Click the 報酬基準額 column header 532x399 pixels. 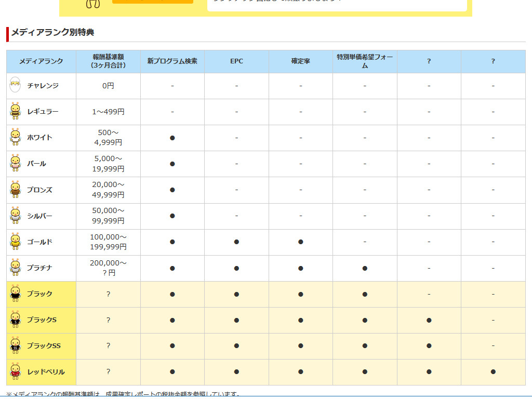pyautogui.click(x=108, y=61)
